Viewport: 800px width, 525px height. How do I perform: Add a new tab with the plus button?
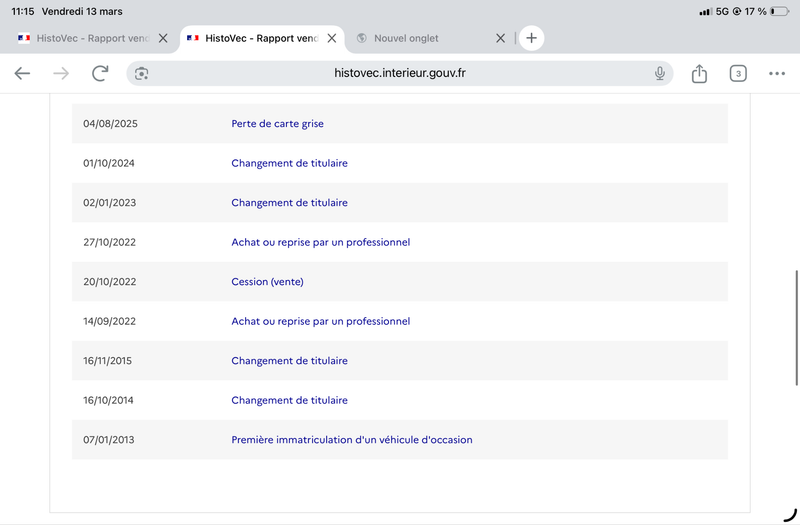point(531,38)
